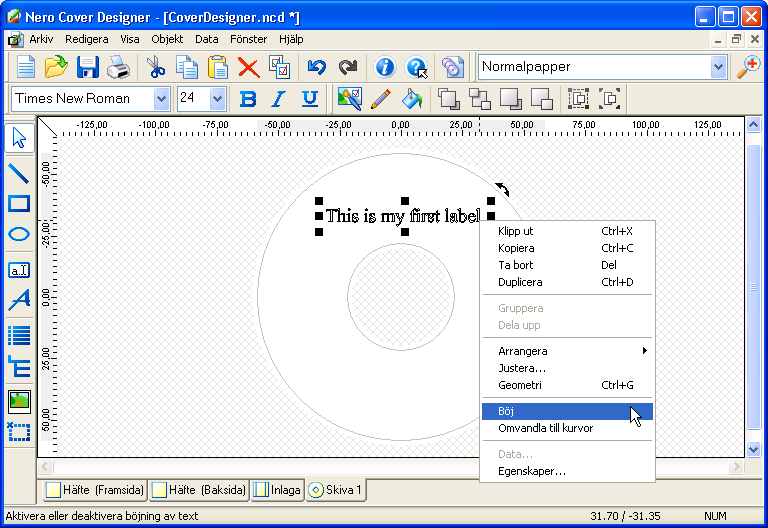Toggle Underline formatting
Image resolution: width=768 pixels, height=528 pixels.
point(310,99)
